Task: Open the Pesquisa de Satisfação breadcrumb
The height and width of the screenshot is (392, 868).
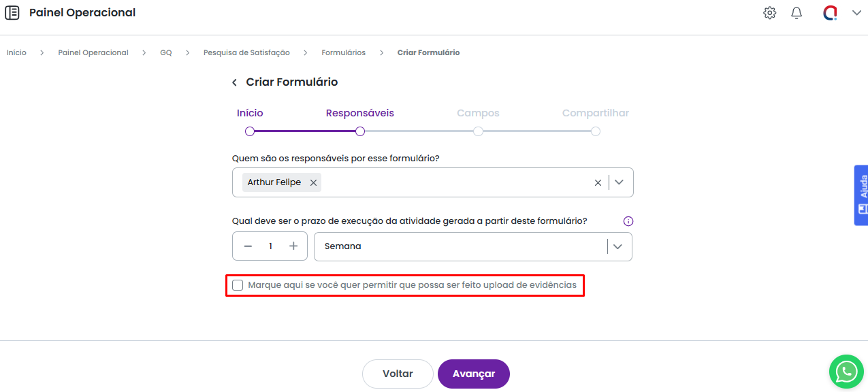Action: [246, 52]
